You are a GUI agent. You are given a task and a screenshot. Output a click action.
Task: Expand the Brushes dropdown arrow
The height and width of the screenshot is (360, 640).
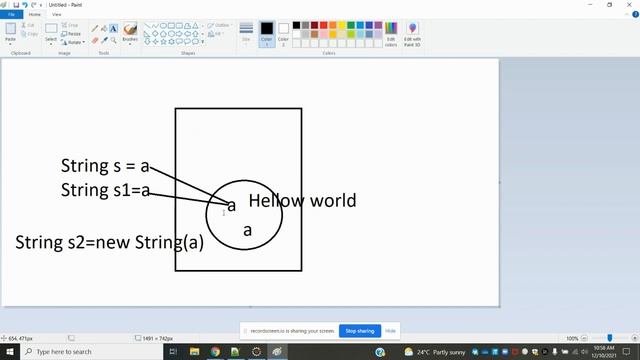130,44
